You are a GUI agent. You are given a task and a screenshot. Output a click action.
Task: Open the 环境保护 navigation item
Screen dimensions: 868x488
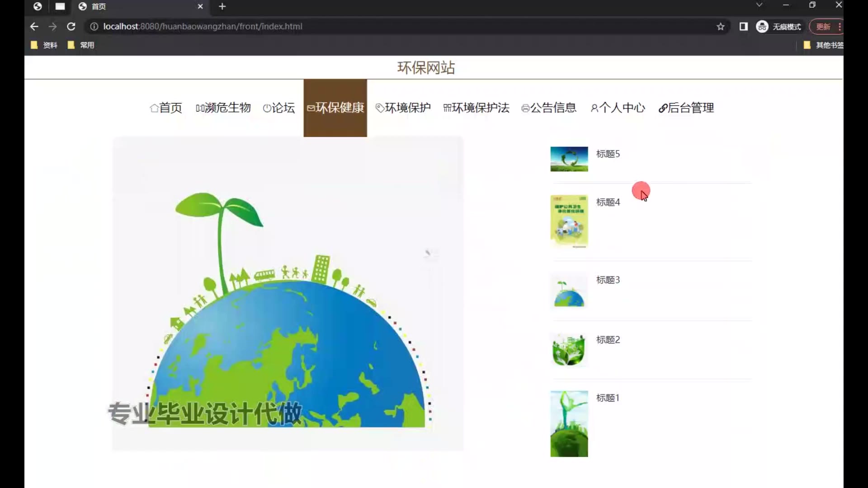403,108
